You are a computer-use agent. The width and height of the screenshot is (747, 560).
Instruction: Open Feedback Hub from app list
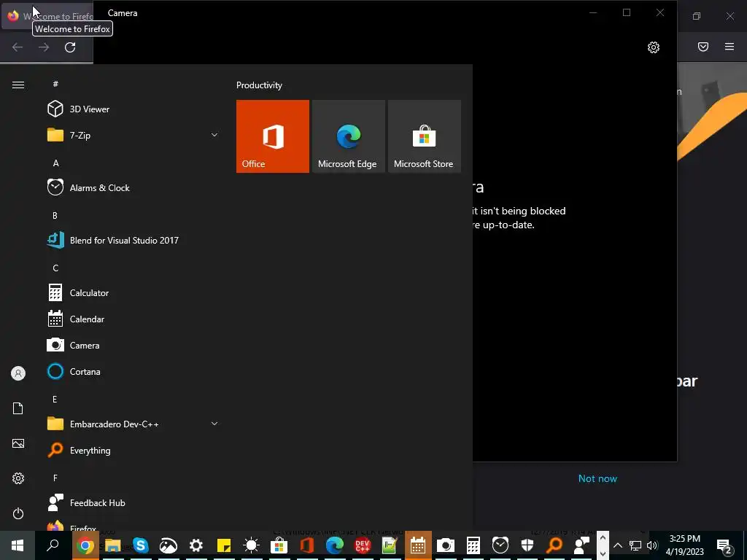(133, 503)
